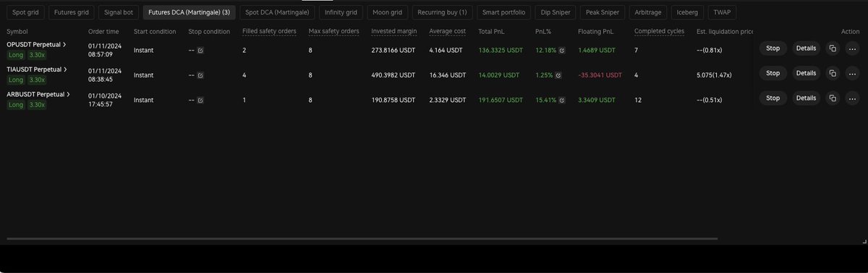868x273 pixels.
Task: Open the Iceberg tab
Action: click(687, 12)
